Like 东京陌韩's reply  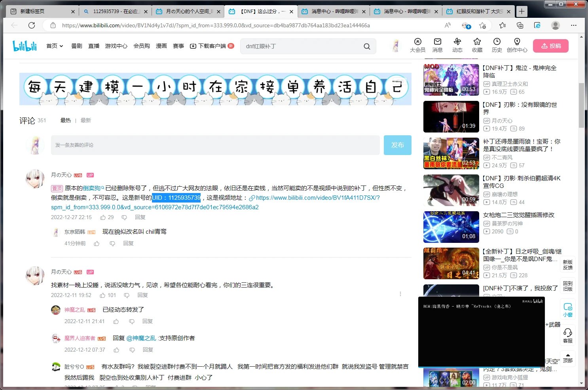[x=97, y=244]
